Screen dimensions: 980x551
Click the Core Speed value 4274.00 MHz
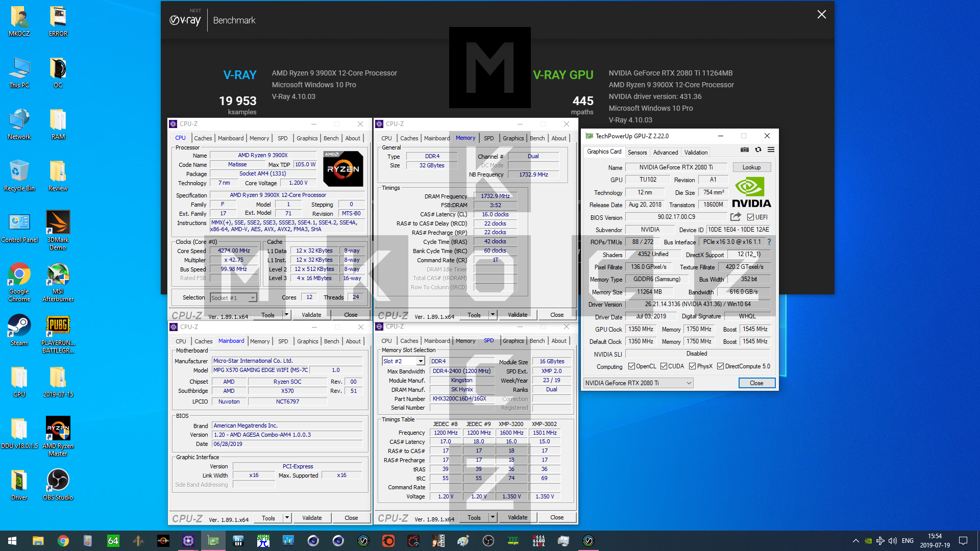pos(234,251)
